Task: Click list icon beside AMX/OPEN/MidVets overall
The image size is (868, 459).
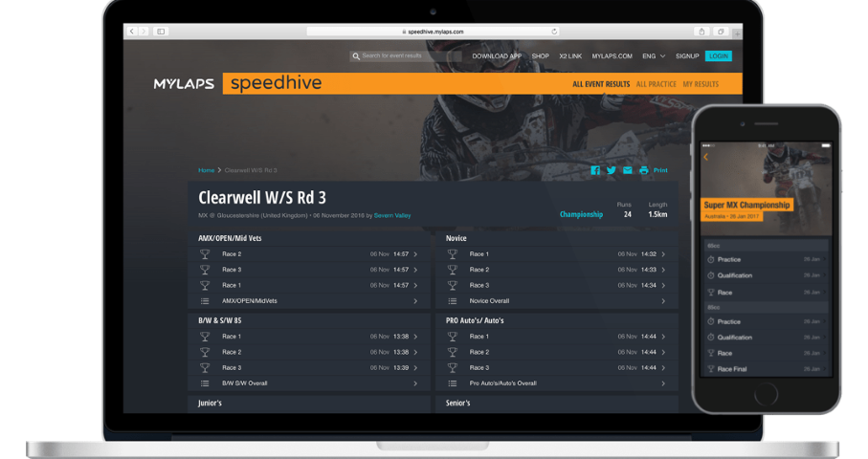Action: 205,301
